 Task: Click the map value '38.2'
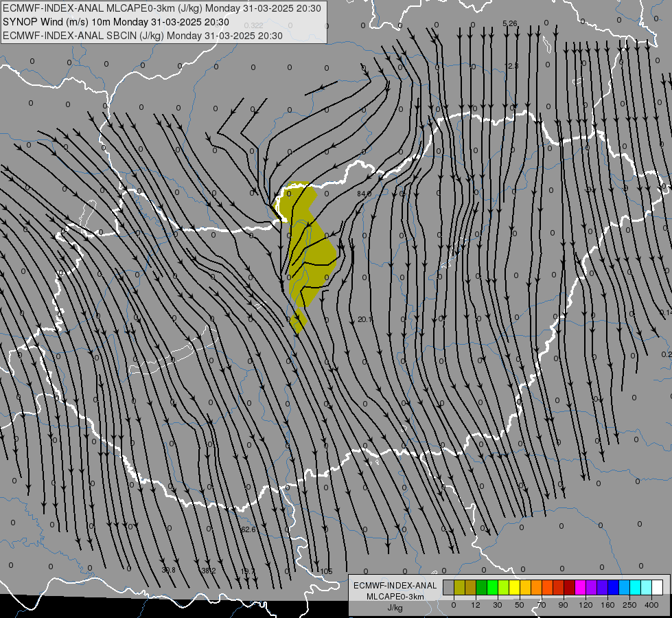tap(208, 571)
